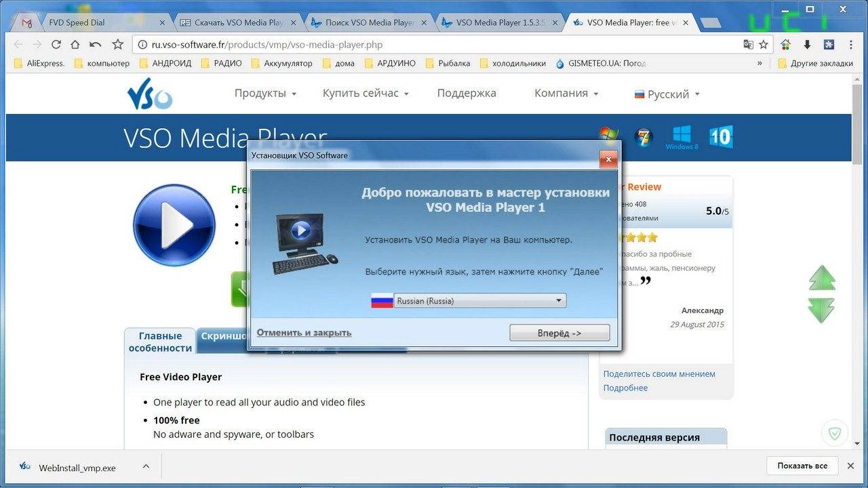The height and width of the screenshot is (488, 868).
Task: Click the blue star extension icon
Action: (x=829, y=45)
